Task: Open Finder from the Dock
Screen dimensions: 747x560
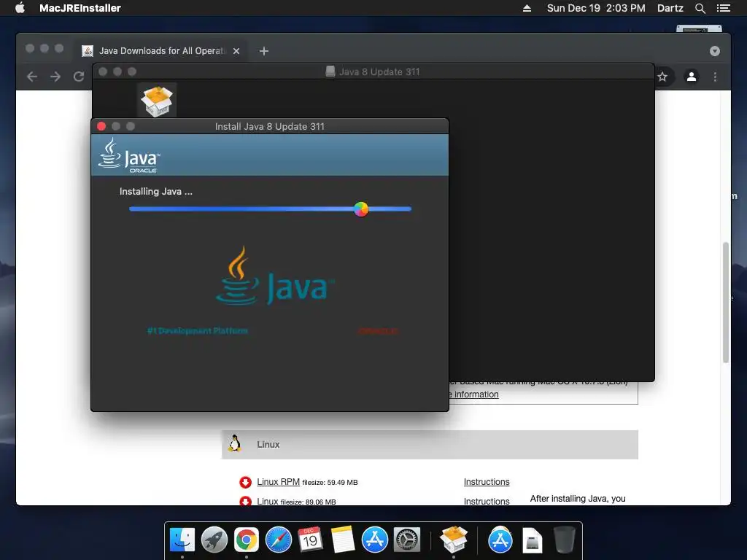Action: tap(182, 540)
